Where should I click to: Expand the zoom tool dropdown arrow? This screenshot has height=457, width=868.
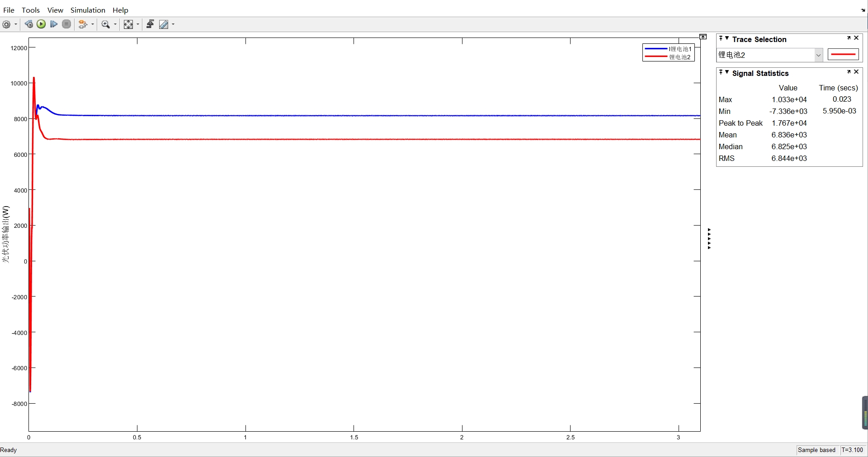pyautogui.click(x=115, y=24)
